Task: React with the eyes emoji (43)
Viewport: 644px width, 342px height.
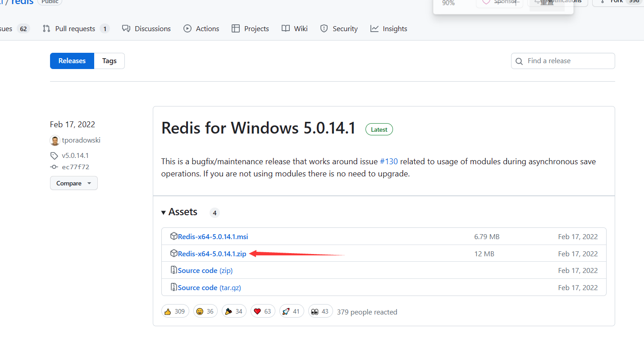Action: pyautogui.click(x=320, y=311)
